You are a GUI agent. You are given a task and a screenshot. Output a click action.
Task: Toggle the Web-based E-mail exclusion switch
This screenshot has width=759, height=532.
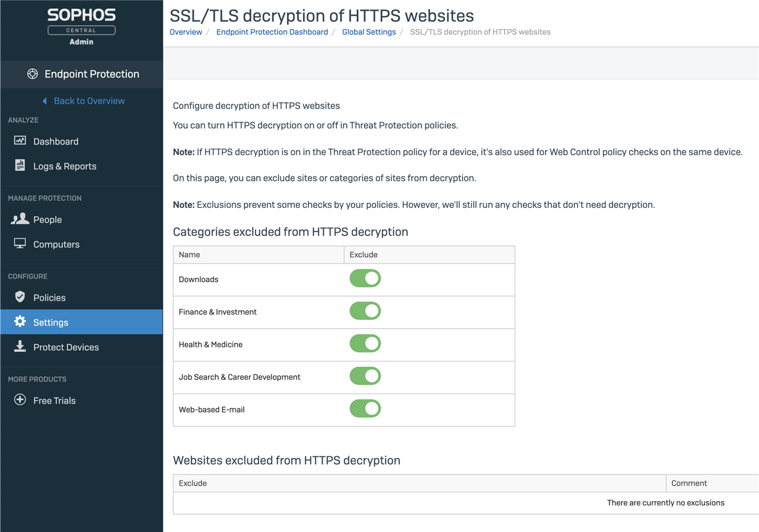coord(365,409)
